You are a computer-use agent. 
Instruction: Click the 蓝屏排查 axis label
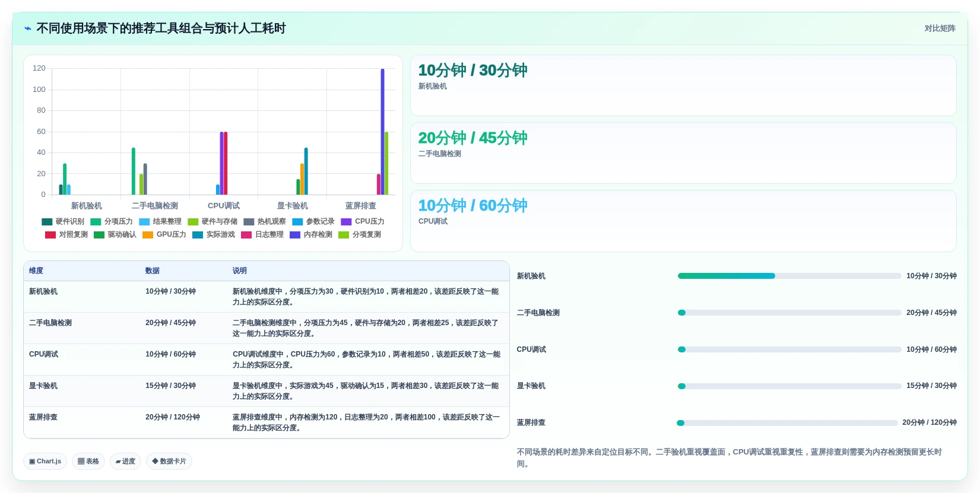pyautogui.click(x=361, y=206)
